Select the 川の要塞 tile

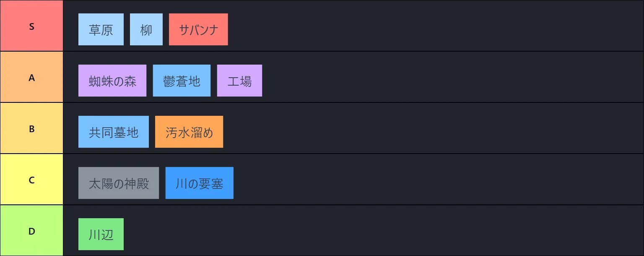pyautogui.click(x=200, y=183)
